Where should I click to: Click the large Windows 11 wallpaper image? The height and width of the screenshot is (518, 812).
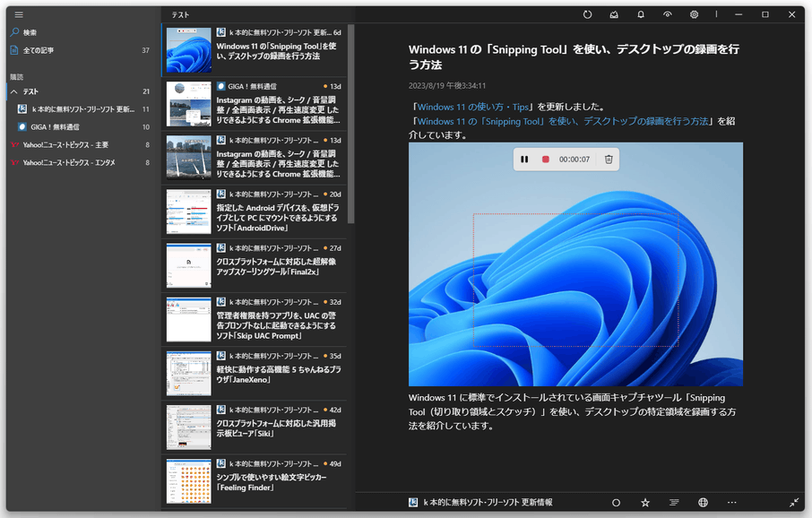(x=575, y=264)
